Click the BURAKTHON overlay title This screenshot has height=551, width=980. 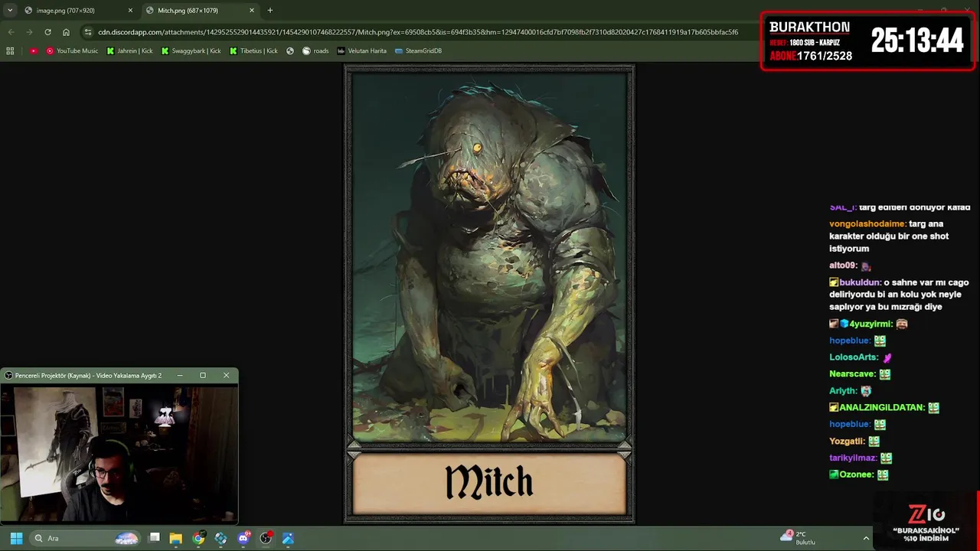click(809, 27)
